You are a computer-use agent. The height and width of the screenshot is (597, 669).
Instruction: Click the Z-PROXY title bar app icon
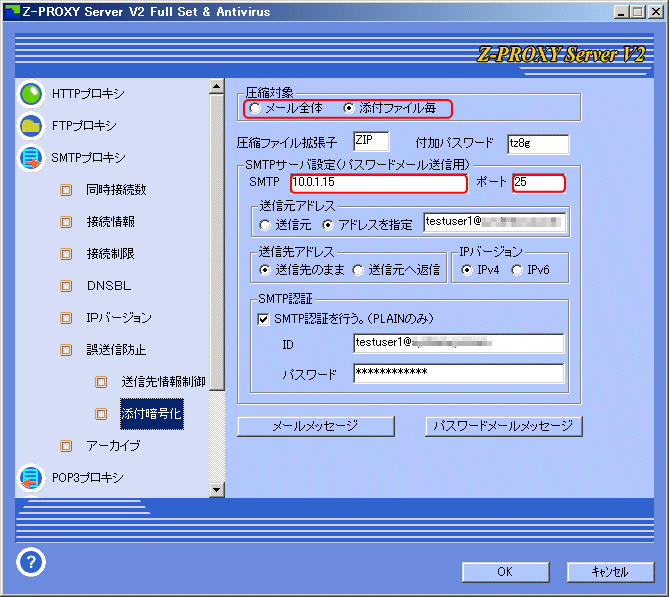[x=12, y=12]
